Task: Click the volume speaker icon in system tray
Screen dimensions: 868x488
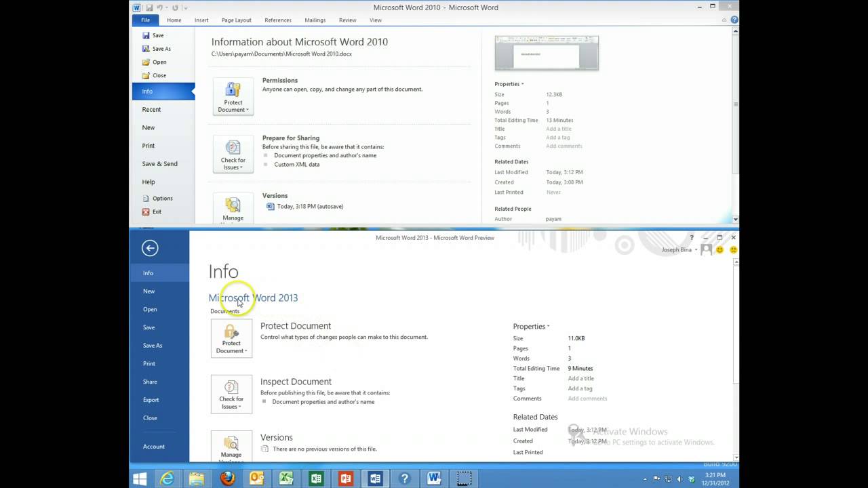Action: coord(681,479)
